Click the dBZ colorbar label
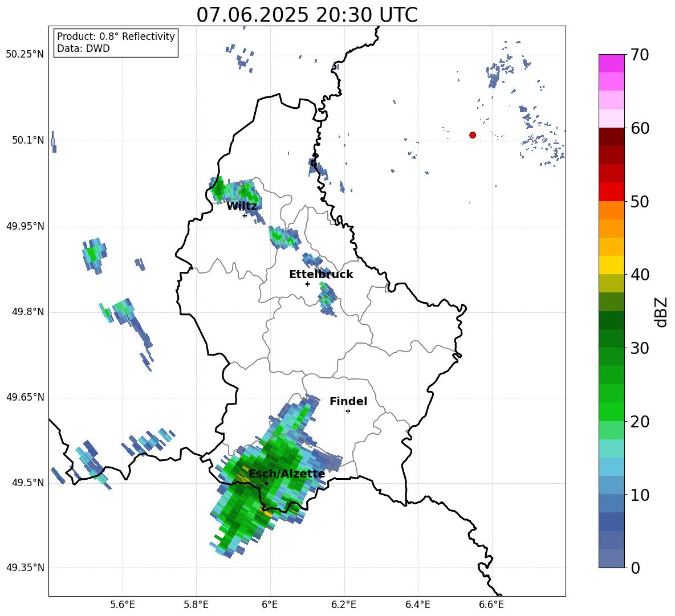Viewport: 675px width, 616px height. [662, 312]
